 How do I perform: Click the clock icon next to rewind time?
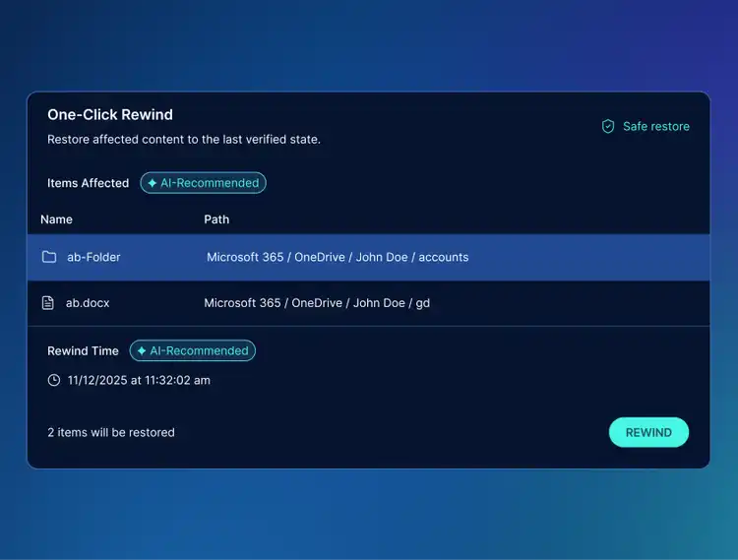pos(54,380)
